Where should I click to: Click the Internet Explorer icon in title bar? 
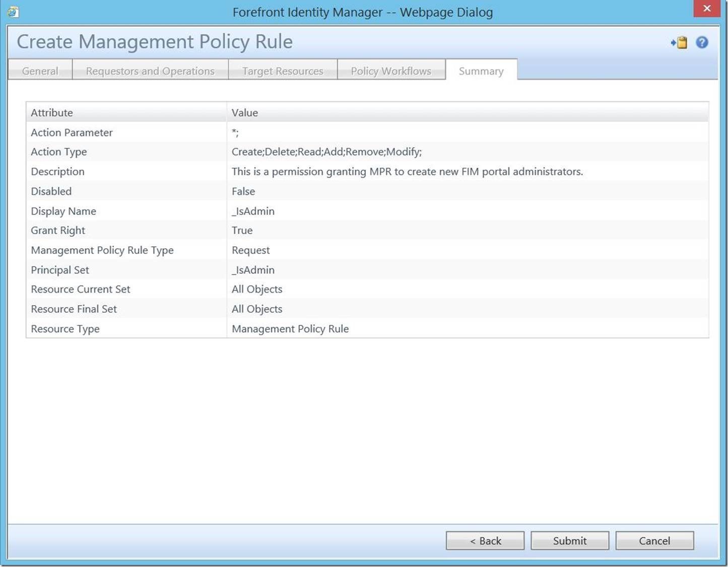coord(13,12)
